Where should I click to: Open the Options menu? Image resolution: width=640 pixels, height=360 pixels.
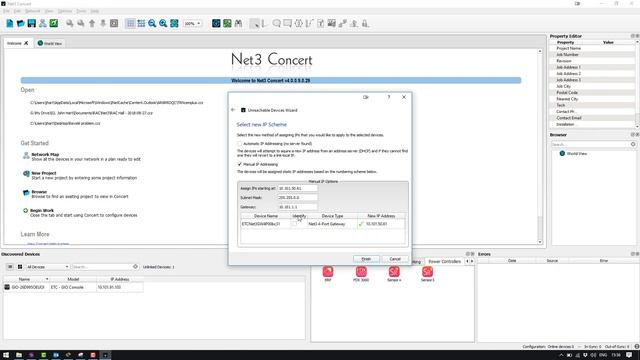[64, 11]
